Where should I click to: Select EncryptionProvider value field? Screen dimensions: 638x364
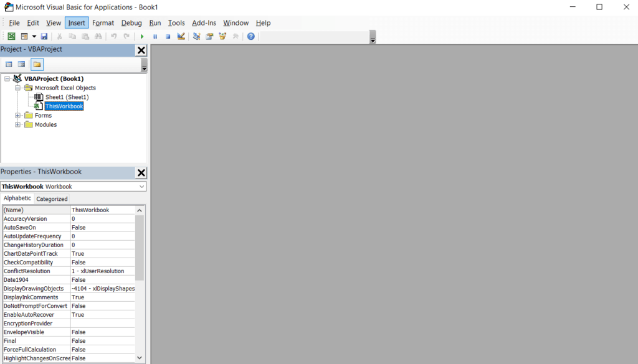tap(103, 324)
